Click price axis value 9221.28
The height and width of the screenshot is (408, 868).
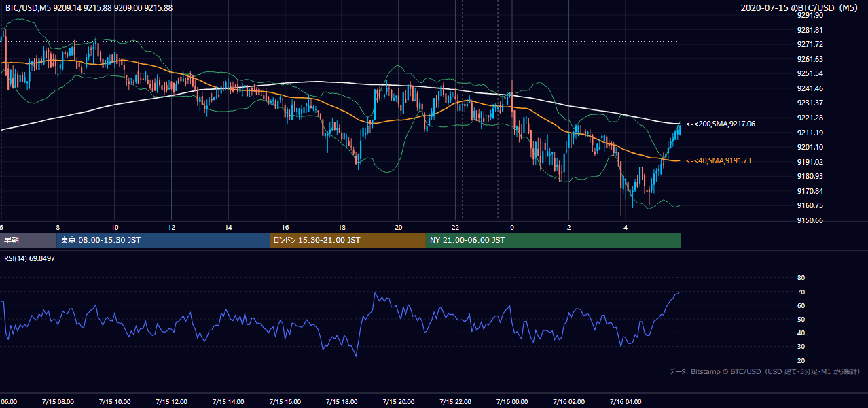pyautogui.click(x=810, y=118)
